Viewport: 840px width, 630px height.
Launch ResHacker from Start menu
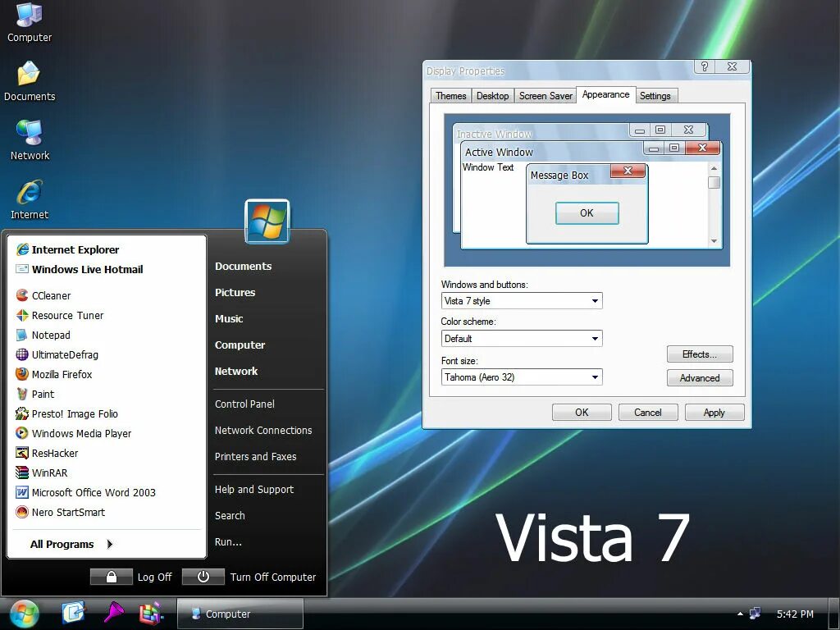47,453
